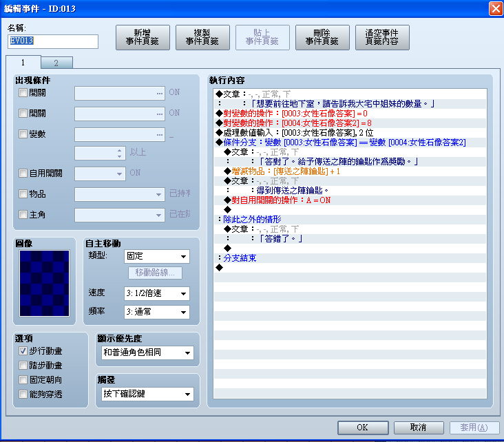The width and height of the screenshot is (504, 442).
Task: Click the 複製事件頁籤 button
Action: (202, 37)
